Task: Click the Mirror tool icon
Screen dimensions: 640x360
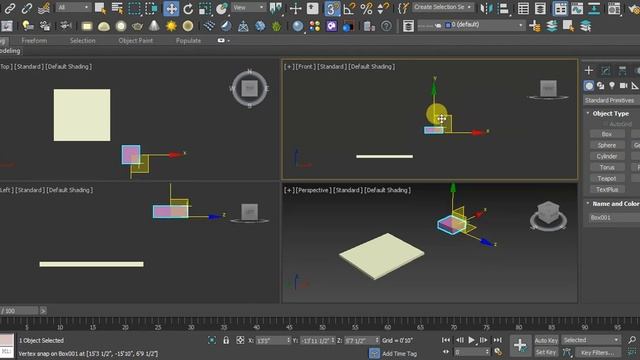Action: click(x=487, y=8)
